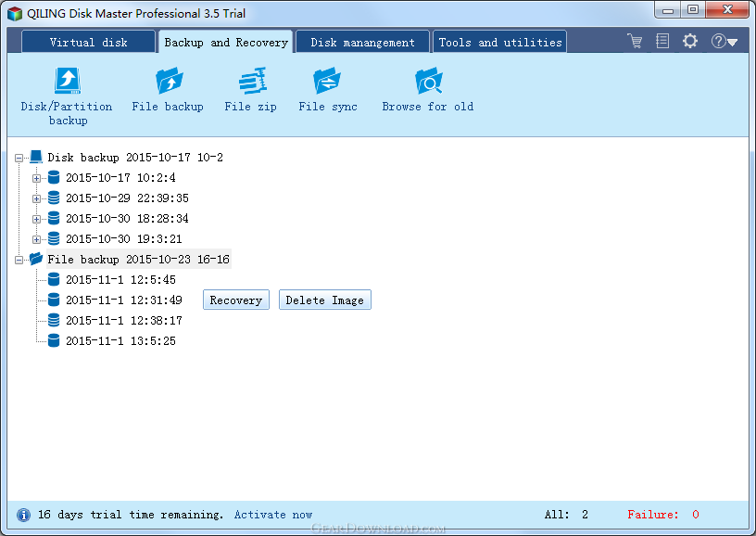
Task: Select the 2015-10-30 19:3:21 backup text
Action: 124,238
